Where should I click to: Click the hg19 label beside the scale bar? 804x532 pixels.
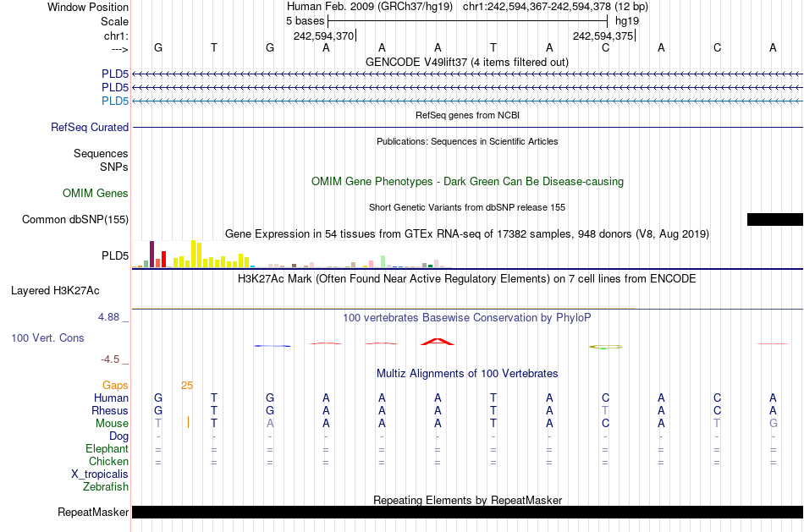pos(627,21)
